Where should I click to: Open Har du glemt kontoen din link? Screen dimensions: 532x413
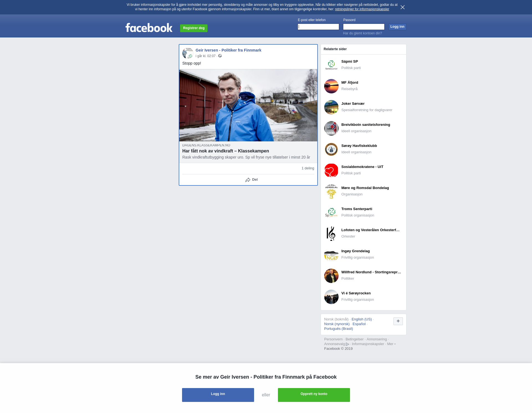point(362,33)
